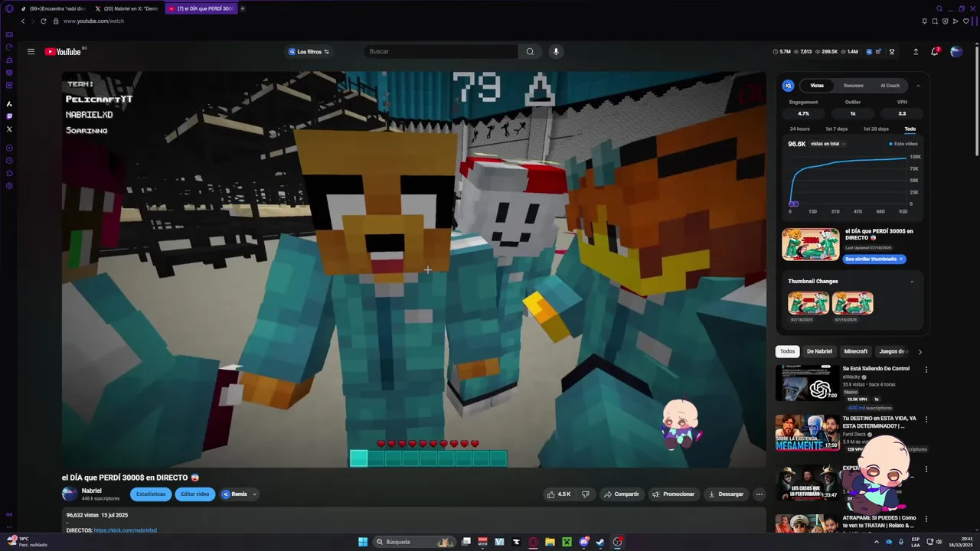980x551 pixels.
Task: Collapse the Thumbnail Changes section
Action: pyautogui.click(x=912, y=281)
